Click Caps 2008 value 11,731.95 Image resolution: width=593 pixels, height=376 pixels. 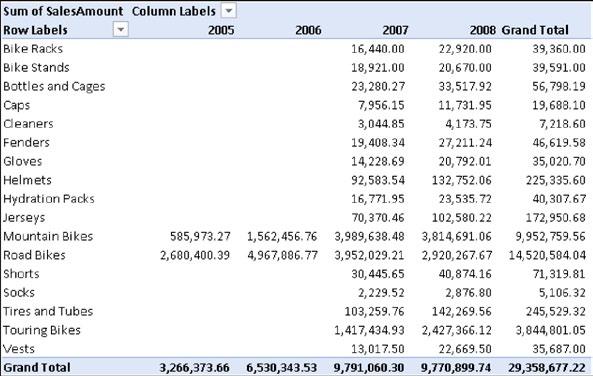(465, 106)
